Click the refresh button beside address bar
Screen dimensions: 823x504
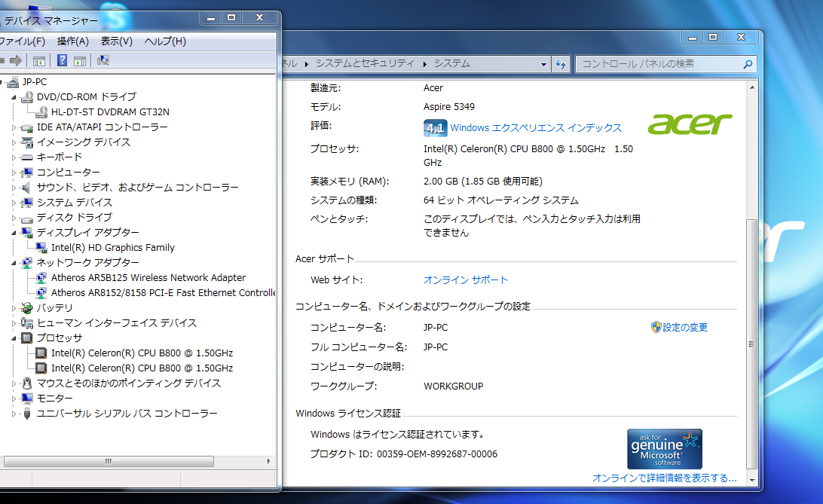(x=561, y=65)
